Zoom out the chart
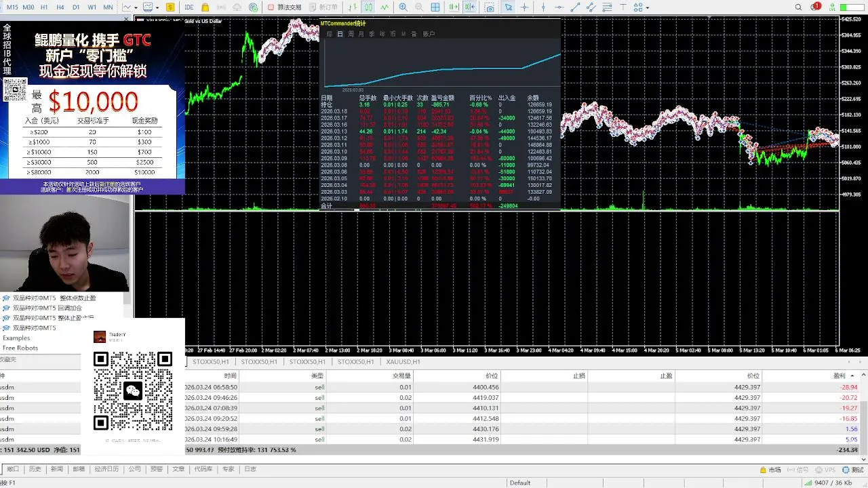This screenshot has height=488, width=868. pyautogui.click(x=419, y=7)
